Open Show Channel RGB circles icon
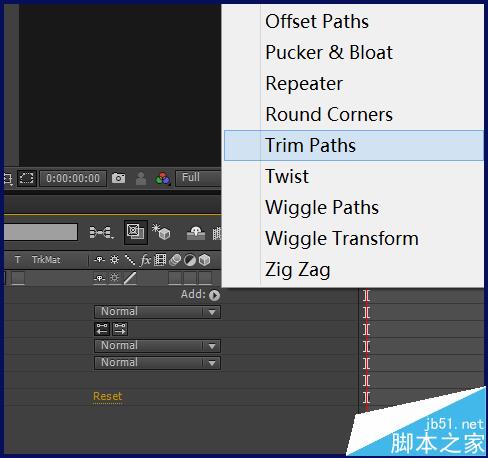 point(163,179)
